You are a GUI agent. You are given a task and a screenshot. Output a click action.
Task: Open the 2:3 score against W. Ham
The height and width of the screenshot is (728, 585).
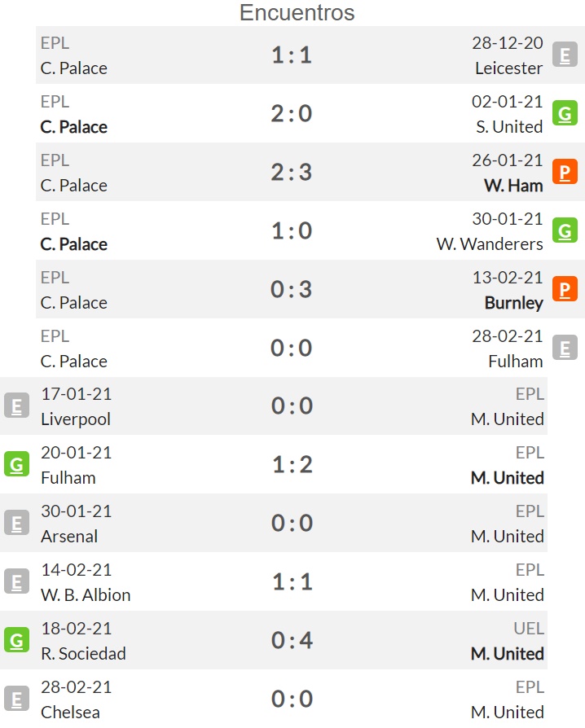click(x=292, y=173)
